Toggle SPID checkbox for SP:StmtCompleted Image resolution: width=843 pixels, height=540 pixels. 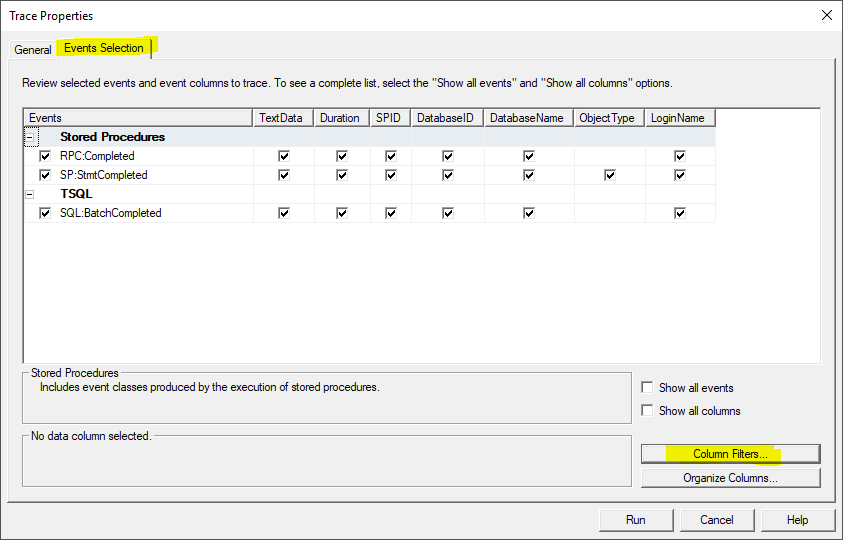[x=391, y=175]
